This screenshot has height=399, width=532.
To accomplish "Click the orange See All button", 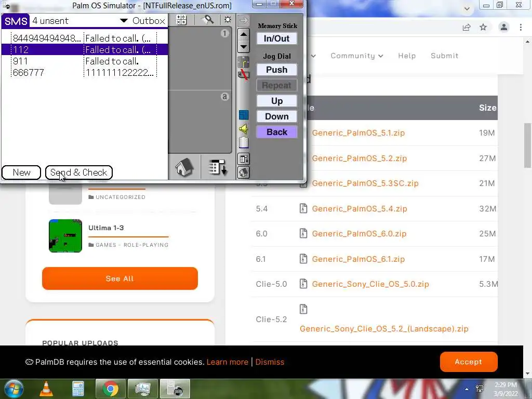I will [x=120, y=278].
